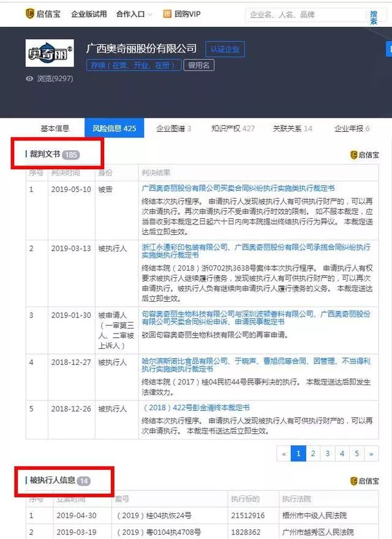Viewport: 392px width, 539px height.
Task: Click the 存续（在营、开业、在册）status tag
Action: point(134,66)
